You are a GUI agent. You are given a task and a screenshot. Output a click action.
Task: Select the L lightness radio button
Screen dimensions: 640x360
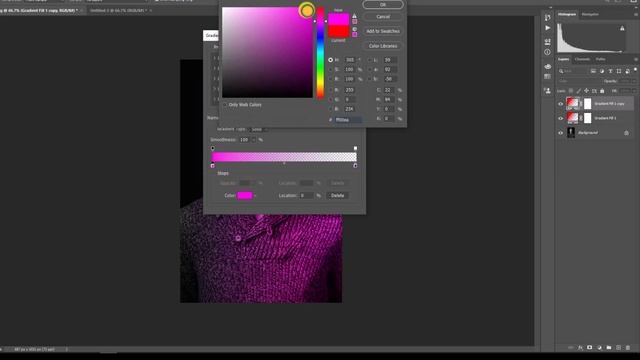click(370, 60)
